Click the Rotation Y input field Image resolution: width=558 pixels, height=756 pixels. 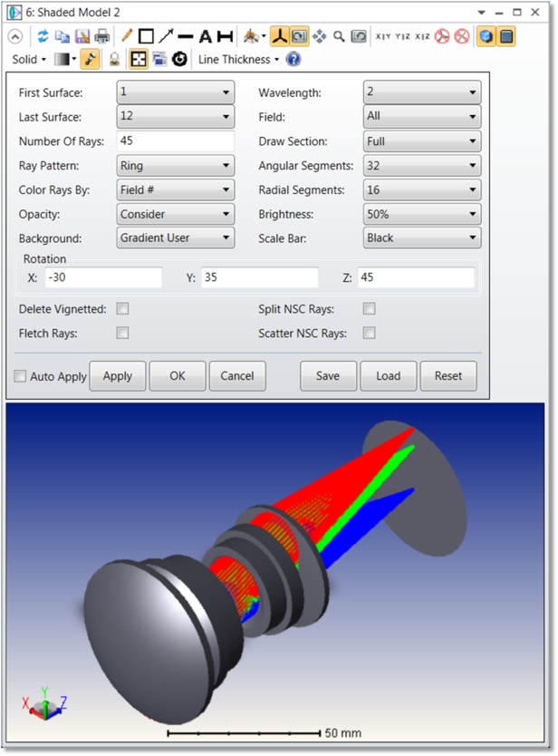tap(260, 277)
